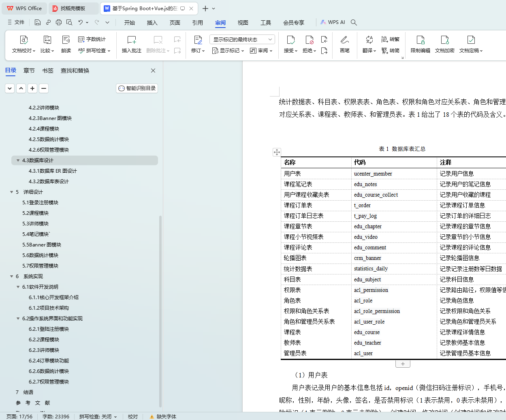Go to 7 结语 in the outline
506x420 pixels.
tap(24, 392)
